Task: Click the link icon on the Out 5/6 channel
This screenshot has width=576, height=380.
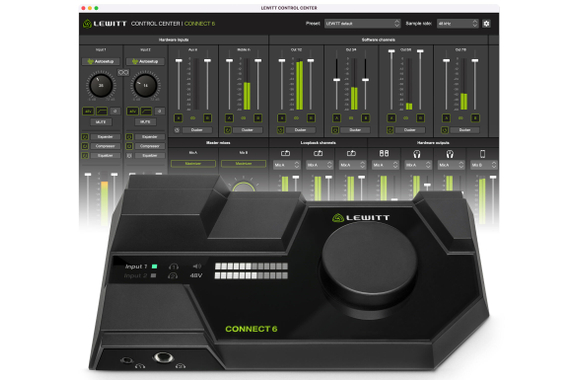Action: [406, 118]
